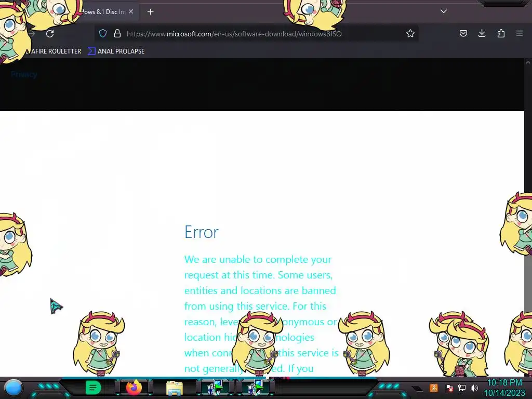Image resolution: width=532 pixels, height=399 pixels.
Task: Open the second network computers taskbar item
Action: (255, 388)
